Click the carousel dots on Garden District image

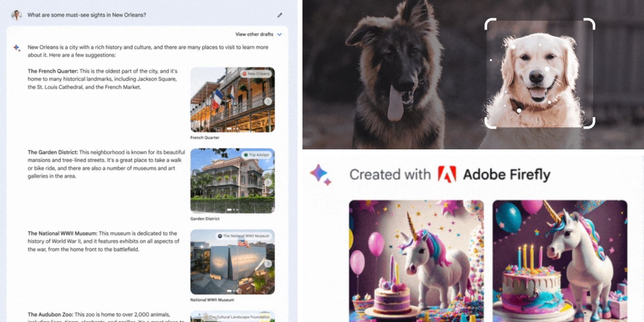tap(232, 210)
